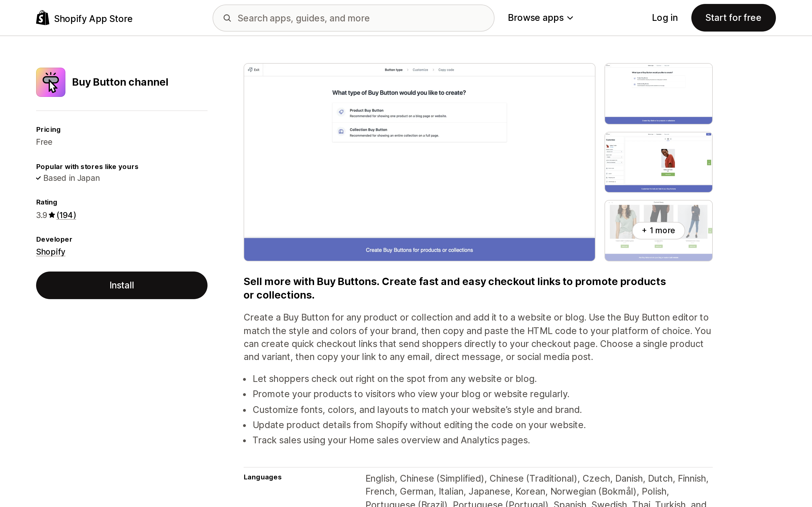The width and height of the screenshot is (812, 507).
Task: Click the checkmark beside Based in Japan
Action: [x=39, y=178]
